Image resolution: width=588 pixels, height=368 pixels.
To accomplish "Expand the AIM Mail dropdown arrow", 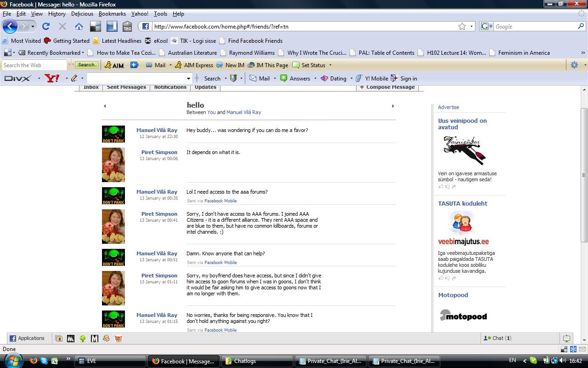I will tap(170, 65).
